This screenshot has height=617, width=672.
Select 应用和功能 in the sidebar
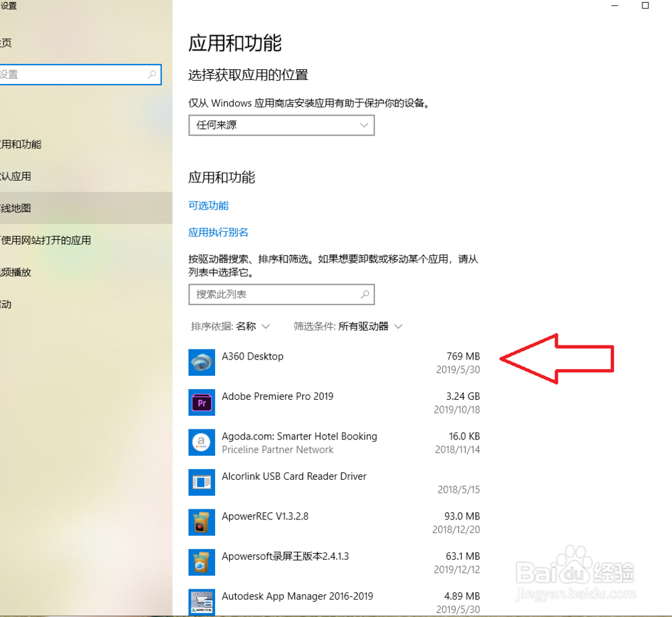click(x=86, y=145)
